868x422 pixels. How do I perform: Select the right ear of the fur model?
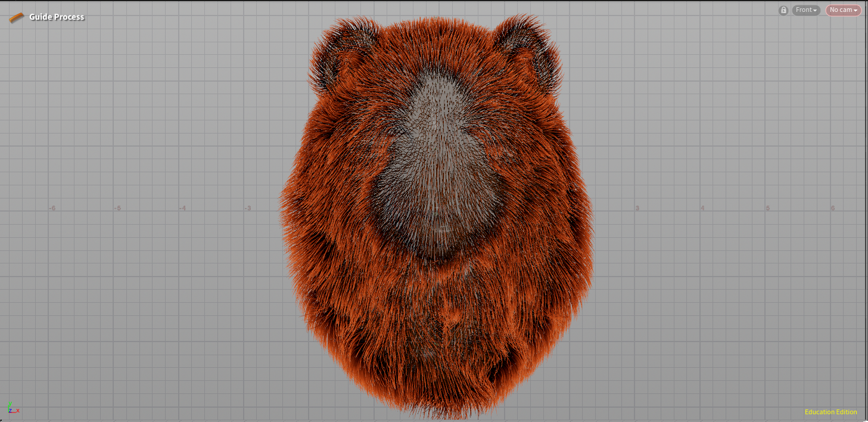coord(530,54)
